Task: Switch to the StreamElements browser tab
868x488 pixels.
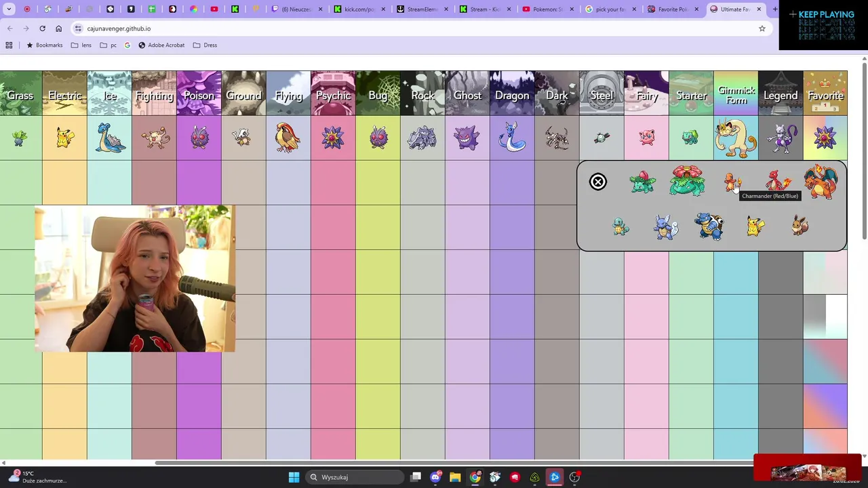Action: coord(422,9)
